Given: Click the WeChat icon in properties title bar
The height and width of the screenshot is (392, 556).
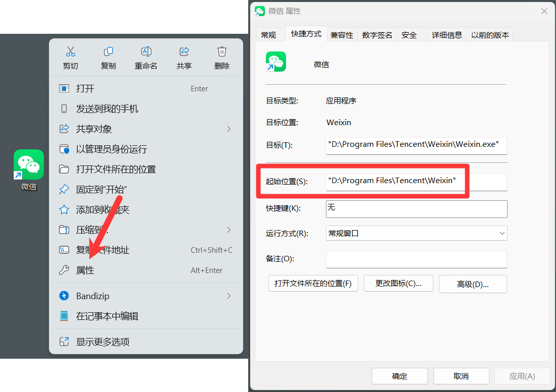Looking at the screenshot, I should [x=260, y=11].
